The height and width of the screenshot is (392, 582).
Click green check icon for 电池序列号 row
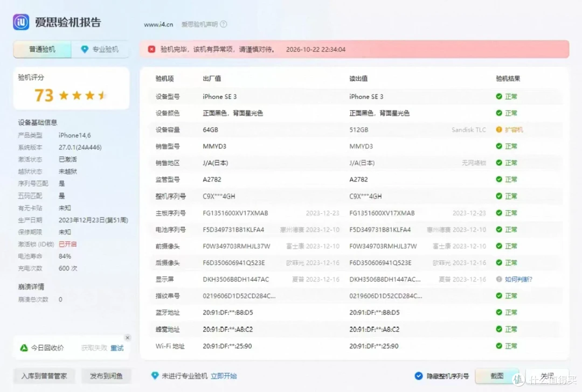[x=499, y=229]
